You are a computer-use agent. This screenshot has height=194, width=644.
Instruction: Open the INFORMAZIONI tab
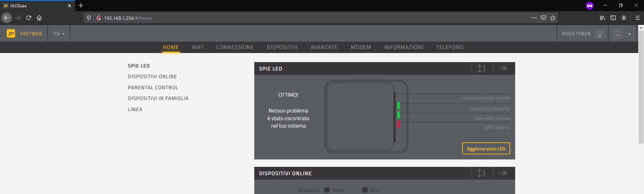coord(404,47)
